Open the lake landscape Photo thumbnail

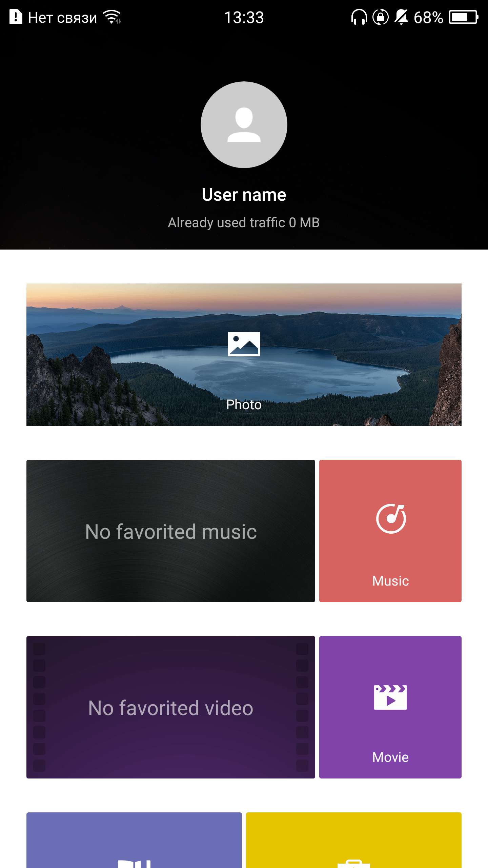point(244,355)
